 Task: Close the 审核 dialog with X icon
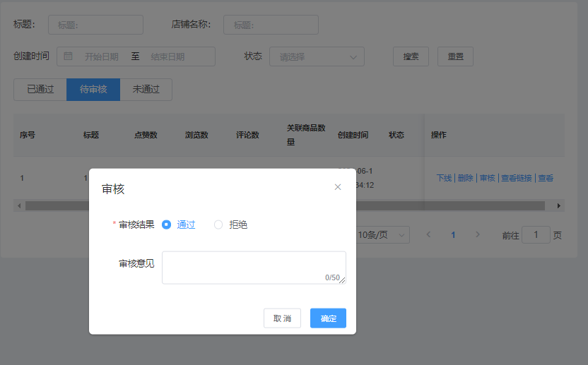(x=338, y=187)
